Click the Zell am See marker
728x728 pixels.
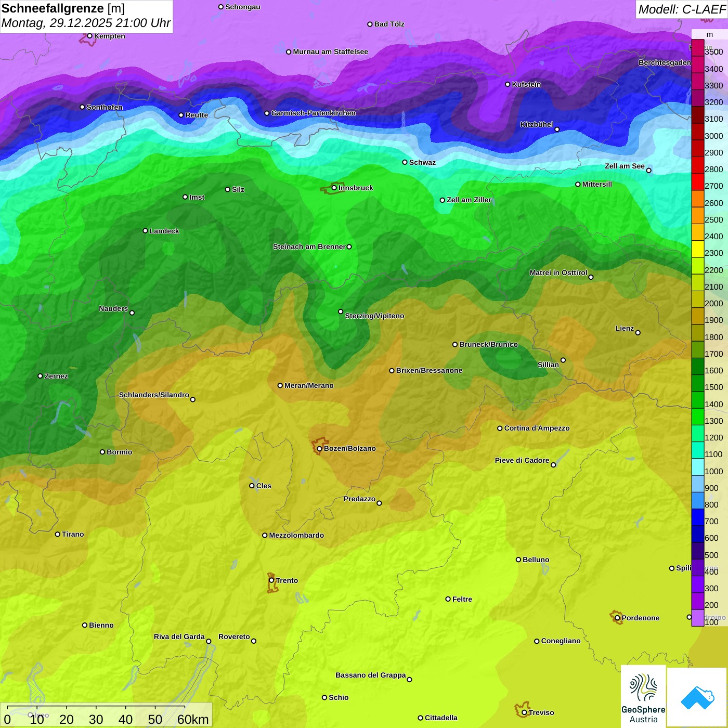click(x=648, y=171)
